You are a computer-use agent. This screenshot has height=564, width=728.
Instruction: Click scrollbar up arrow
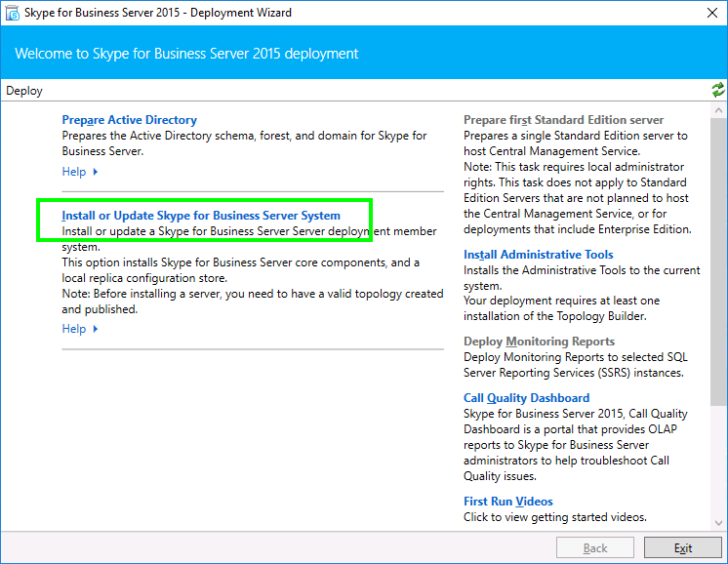pos(718,110)
